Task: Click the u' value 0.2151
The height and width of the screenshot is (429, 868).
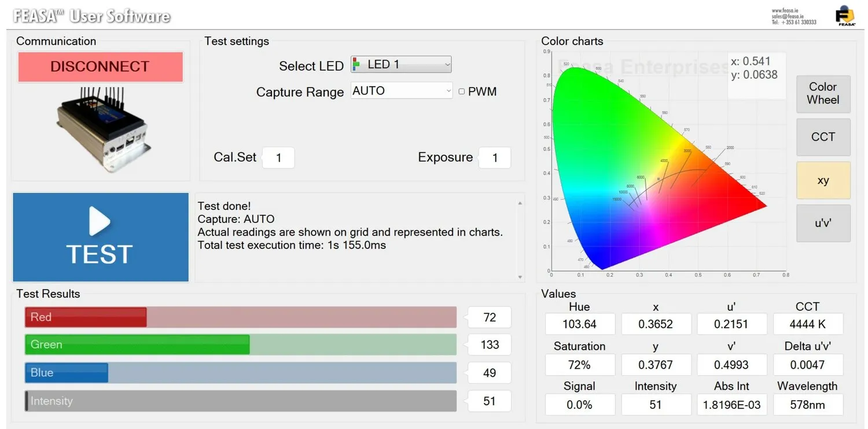Action: pyautogui.click(x=731, y=324)
